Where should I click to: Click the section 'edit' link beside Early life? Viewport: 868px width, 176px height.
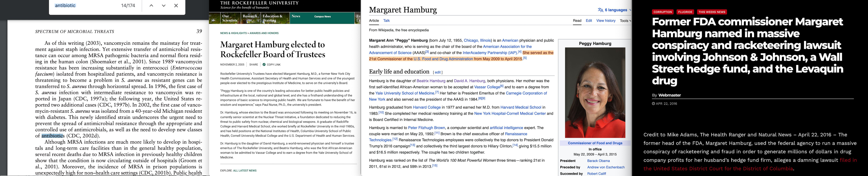click(438, 72)
